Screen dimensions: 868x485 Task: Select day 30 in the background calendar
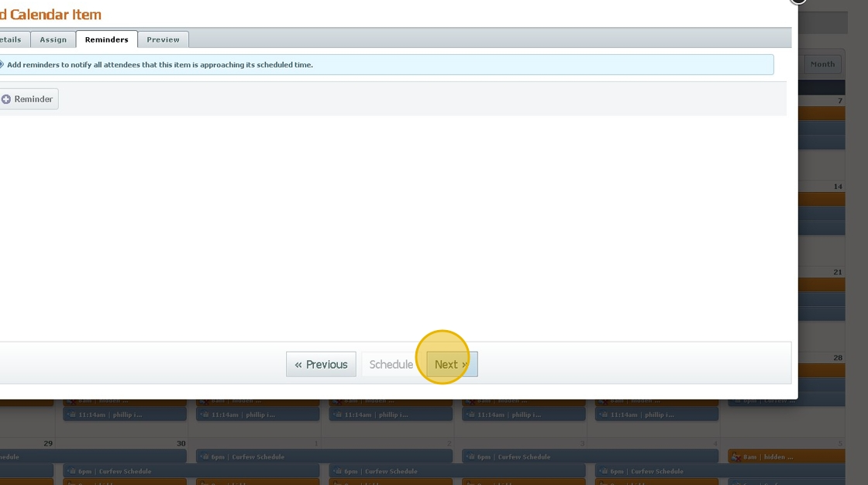pyautogui.click(x=181, y=443)
